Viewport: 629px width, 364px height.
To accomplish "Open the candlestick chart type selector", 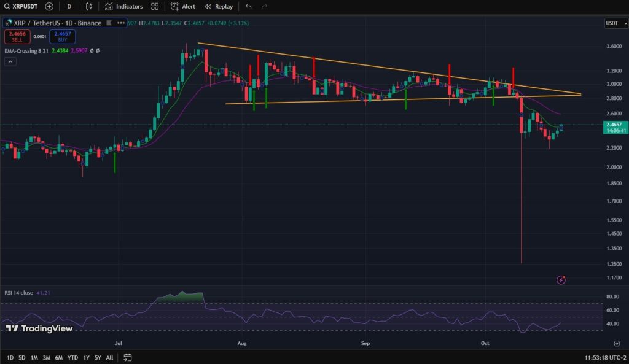I will click(89, 7).
